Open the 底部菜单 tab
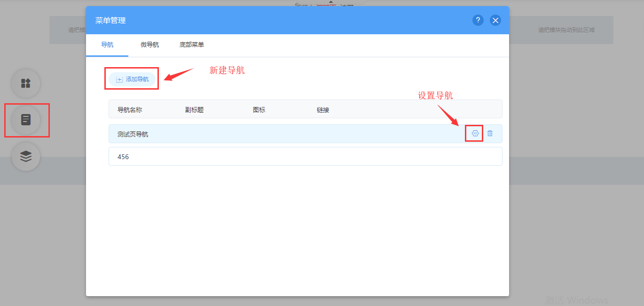Screen dimensions: 644x306 click(x=192, y=45)
